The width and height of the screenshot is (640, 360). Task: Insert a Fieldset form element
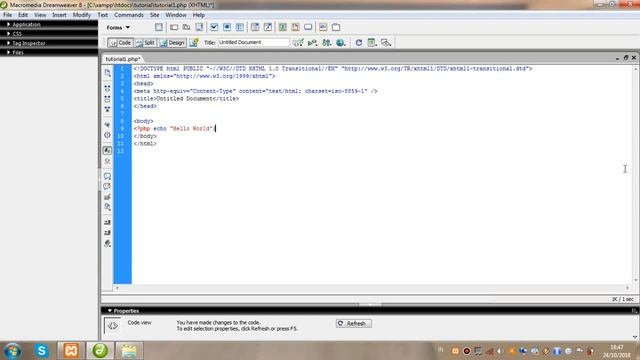coord(336,27)
